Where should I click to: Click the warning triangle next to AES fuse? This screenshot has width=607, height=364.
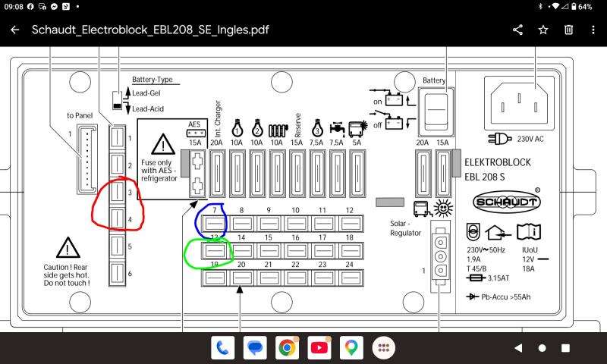(x=163, y=144)
